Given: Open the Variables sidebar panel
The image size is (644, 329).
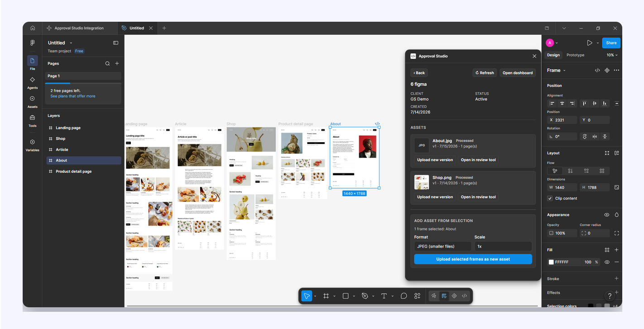Looking at the screenshot, I should (x=32, y=145).
